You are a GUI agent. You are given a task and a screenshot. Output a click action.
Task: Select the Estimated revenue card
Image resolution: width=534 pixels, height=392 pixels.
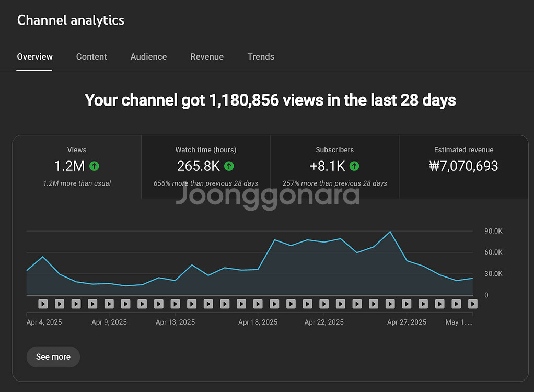pos(463,167)
